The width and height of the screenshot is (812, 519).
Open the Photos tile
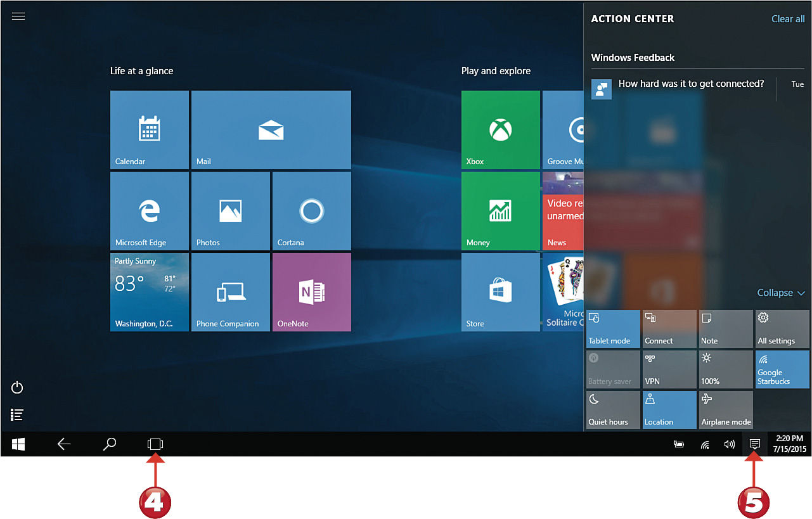point(231,211)
